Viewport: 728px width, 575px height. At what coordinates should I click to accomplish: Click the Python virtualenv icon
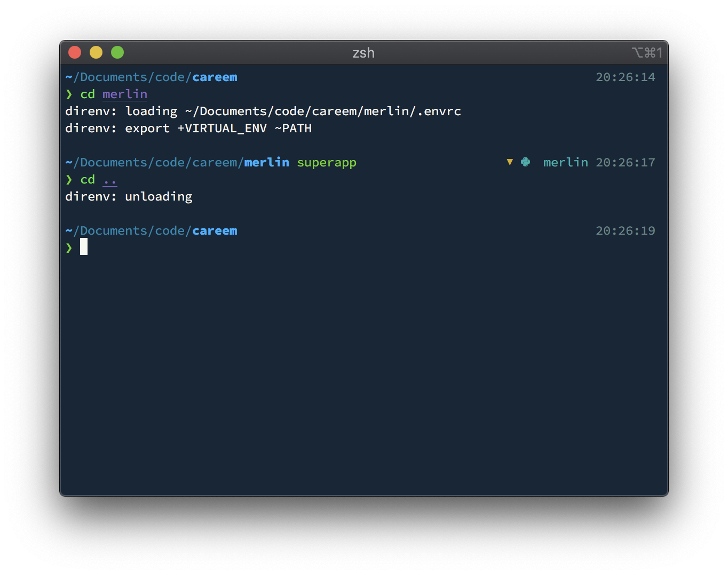pos(525,162)
